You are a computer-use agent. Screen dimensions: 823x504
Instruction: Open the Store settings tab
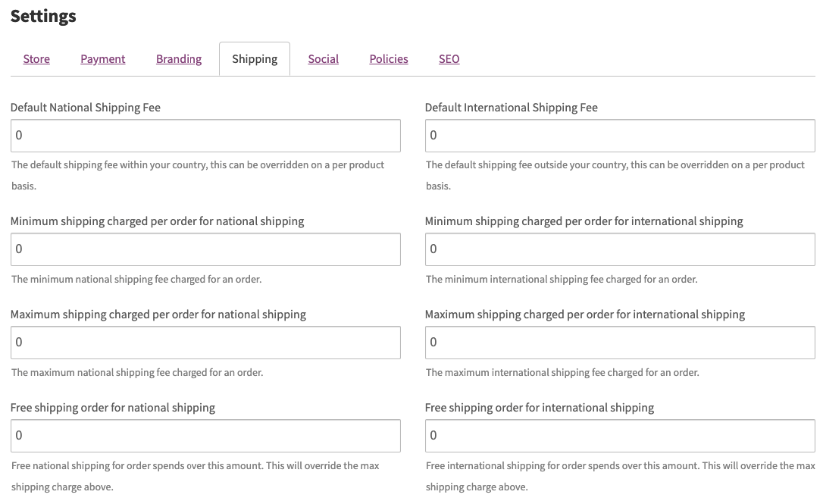[x=36, y=59]
